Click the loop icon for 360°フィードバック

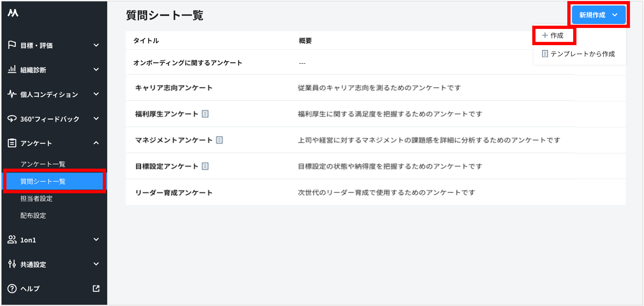click(12, 119)
